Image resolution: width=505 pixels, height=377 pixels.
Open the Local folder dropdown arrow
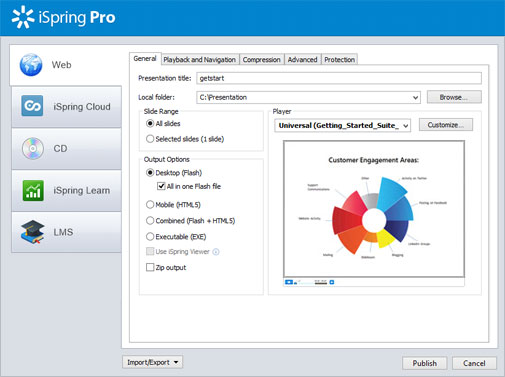[x=415, y=98]
